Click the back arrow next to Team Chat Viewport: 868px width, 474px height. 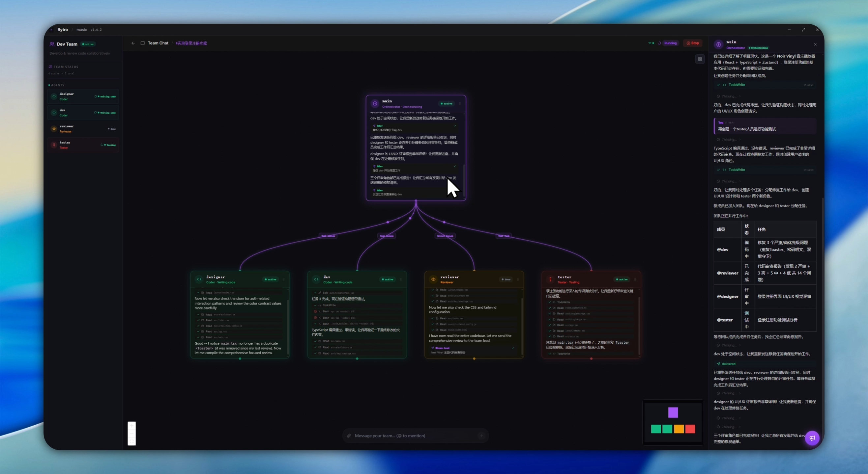(x=133, y=43)
